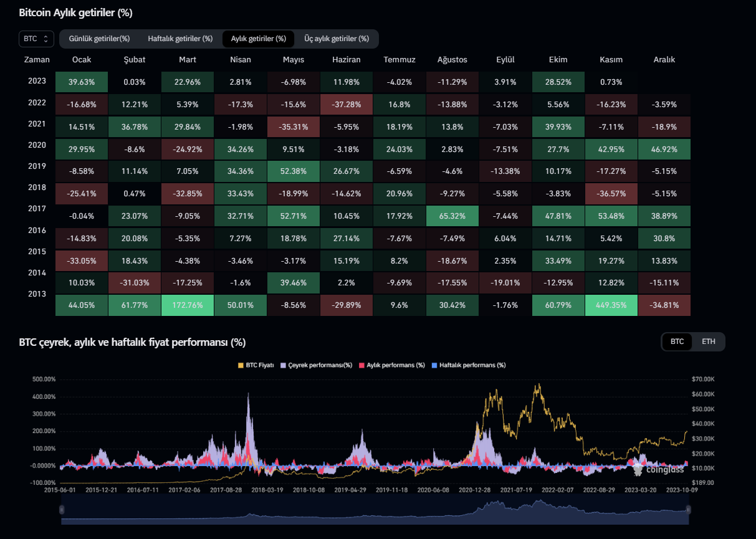Click the yellow BTC Fiyatı legend icon
Viewport: 756px width, 539px height.
[x=241, y=365]
